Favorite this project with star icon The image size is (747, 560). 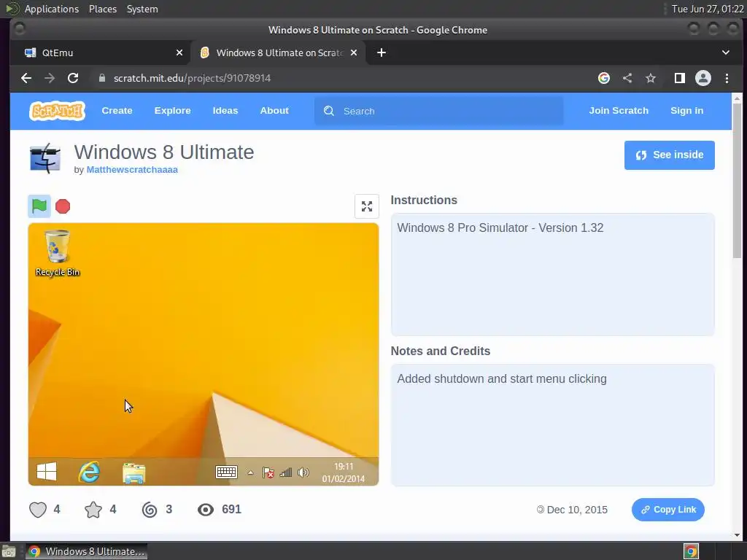pyautogui.click(x=93, y=510)
